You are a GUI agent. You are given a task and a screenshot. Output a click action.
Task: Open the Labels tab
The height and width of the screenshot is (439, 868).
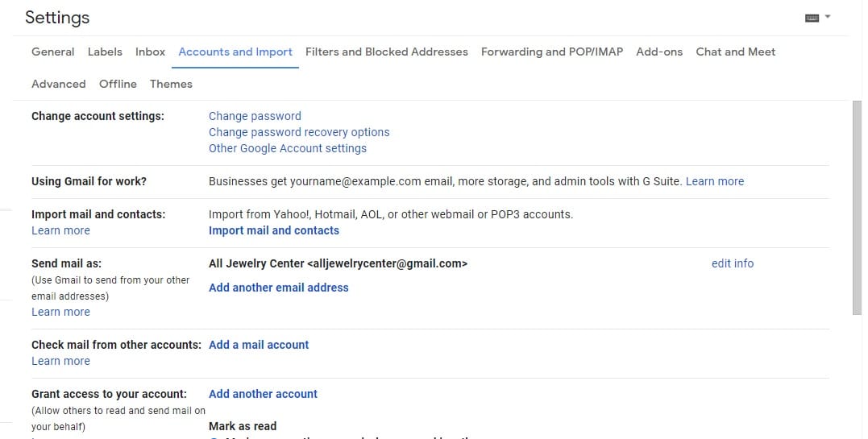click(x=105, y=52)
